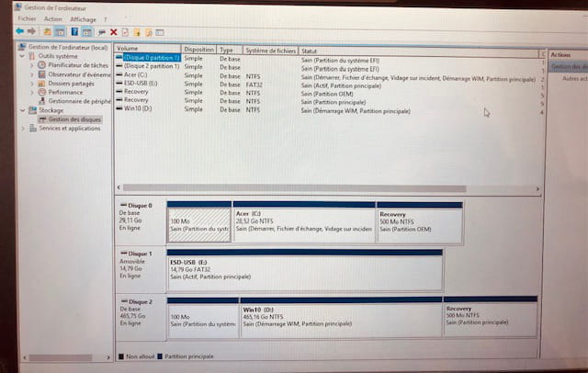Select Win10 (D:) row in volume list
The width and height of the screenshot is (588, 373).
[138, 108]
